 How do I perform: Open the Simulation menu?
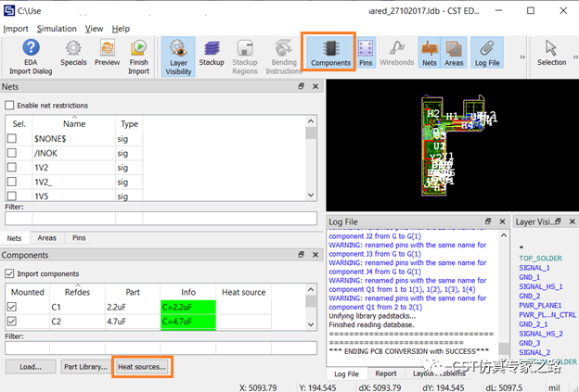(57, 29)
